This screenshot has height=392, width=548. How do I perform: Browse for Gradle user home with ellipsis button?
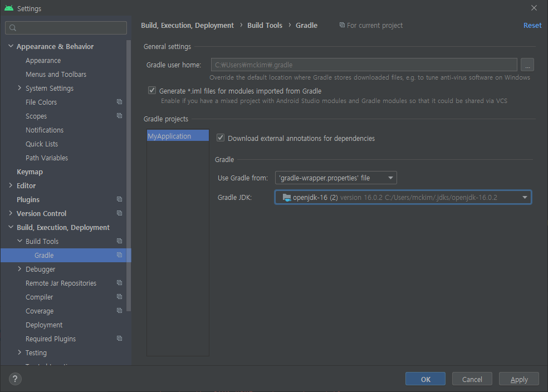coord(527,65)
